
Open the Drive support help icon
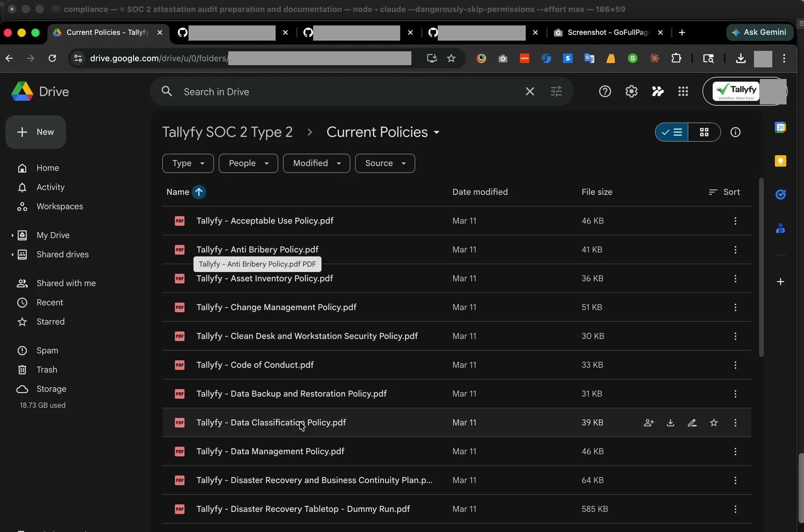pos(605,91)
